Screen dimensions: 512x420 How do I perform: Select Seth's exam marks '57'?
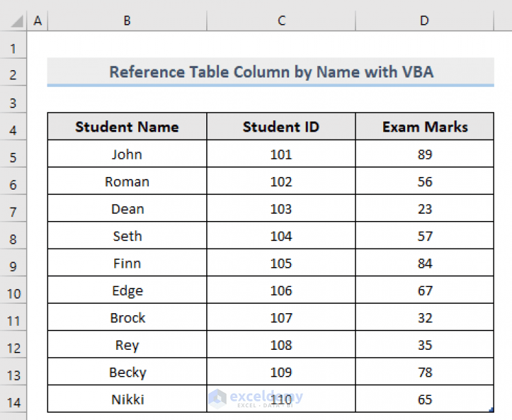(425, 236)
